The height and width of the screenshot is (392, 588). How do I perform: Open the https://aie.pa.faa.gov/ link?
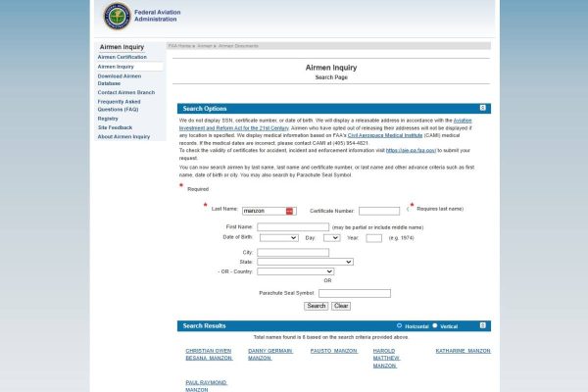[x=411, y=150]
